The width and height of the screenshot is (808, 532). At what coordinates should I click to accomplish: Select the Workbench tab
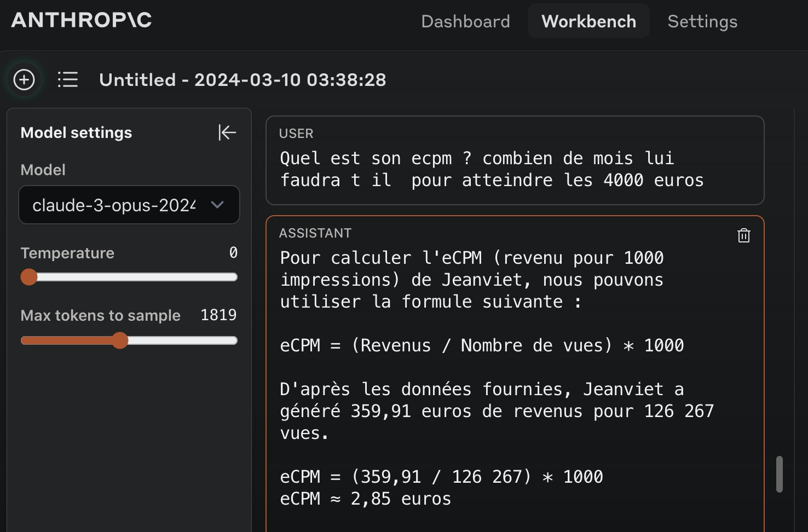[588, 21]
